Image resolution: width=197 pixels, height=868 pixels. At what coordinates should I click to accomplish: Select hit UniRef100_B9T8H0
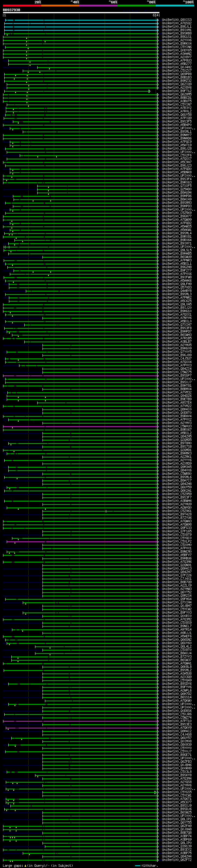[176, 443]
